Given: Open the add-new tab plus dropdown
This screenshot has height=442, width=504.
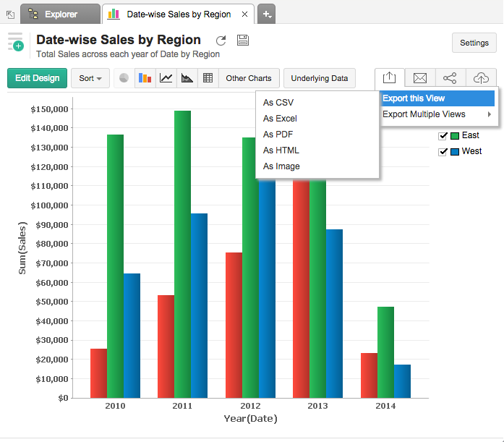Looking at the screenshot, I should tap(266, 14).
